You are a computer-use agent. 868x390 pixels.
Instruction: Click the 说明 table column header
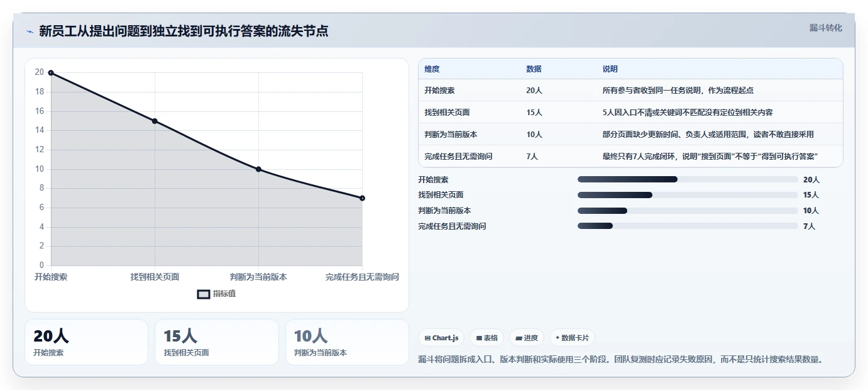point(610,69)
